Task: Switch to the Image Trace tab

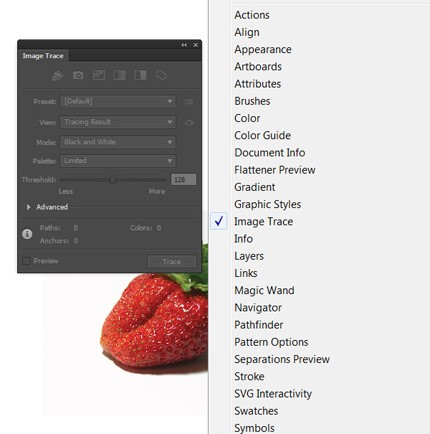Action: [x=43, y=56]
